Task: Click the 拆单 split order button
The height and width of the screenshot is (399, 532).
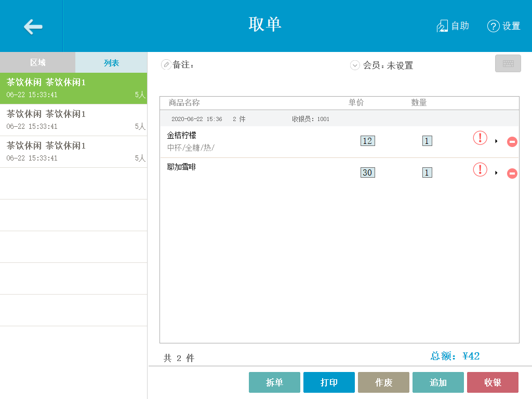Action: 274,382
